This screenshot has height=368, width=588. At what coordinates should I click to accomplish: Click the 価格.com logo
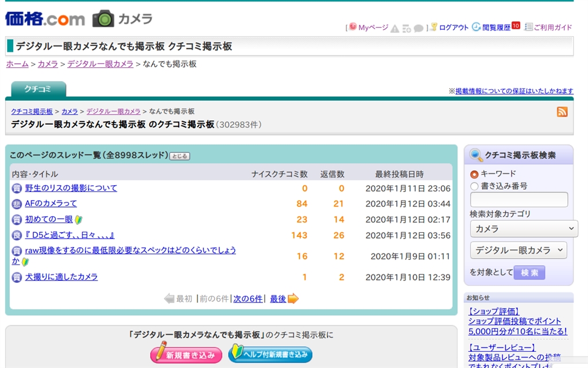coord(45,18)
